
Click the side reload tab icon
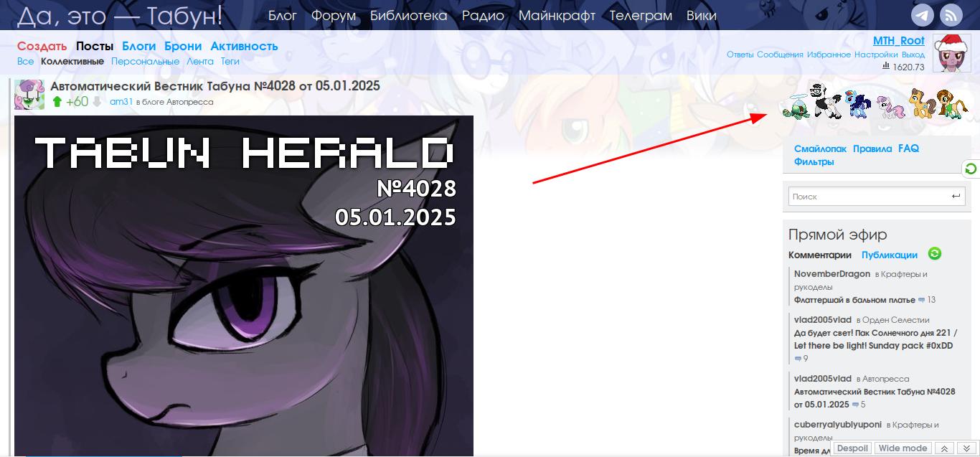pos(971,169)
